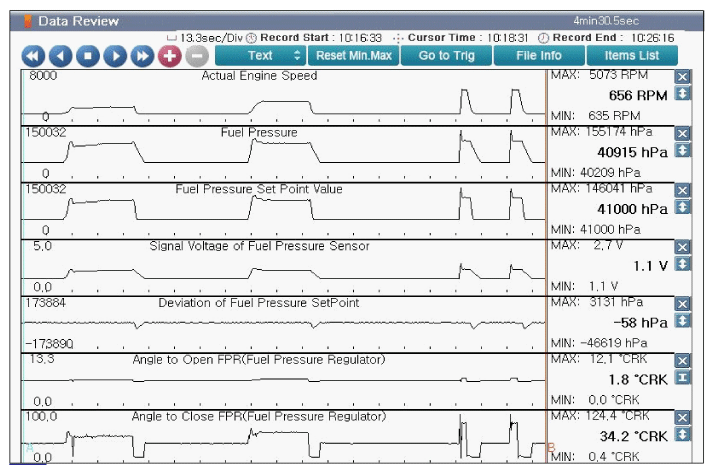Viewport: 714px width, 474px height.
Task: Click the fast rewind playback button
Action: coord(33,56)
